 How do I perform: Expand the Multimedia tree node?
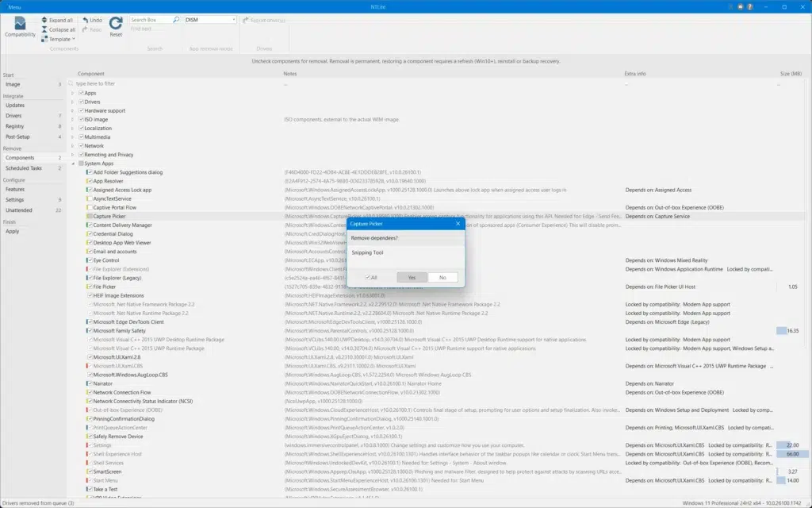coord(72,137)
